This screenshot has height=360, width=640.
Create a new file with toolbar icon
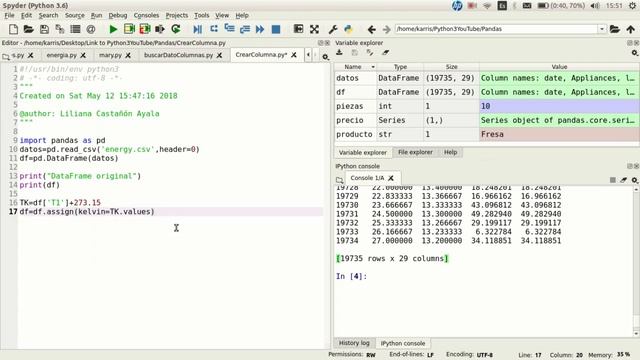pos(13,29)
